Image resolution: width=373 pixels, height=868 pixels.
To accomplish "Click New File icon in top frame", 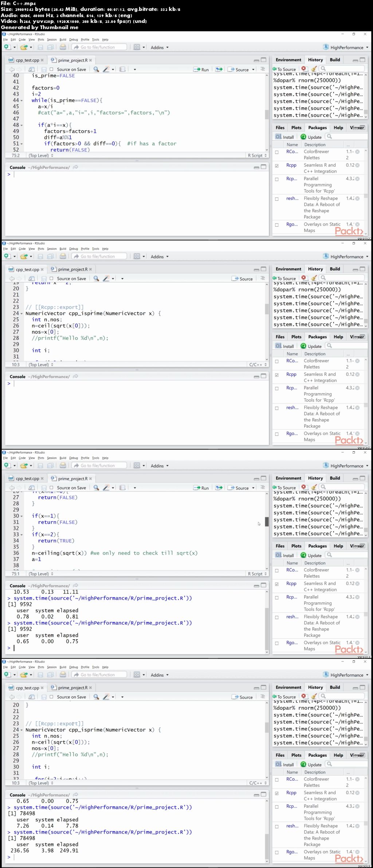I will point(7,47).
